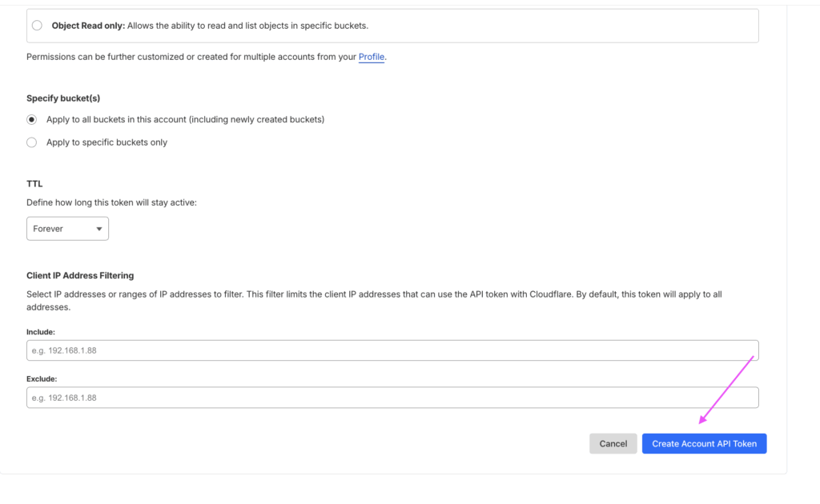This screenshot has width=820, height=504.
Task: Focus the Exclude IP address field
Action: 392,398
